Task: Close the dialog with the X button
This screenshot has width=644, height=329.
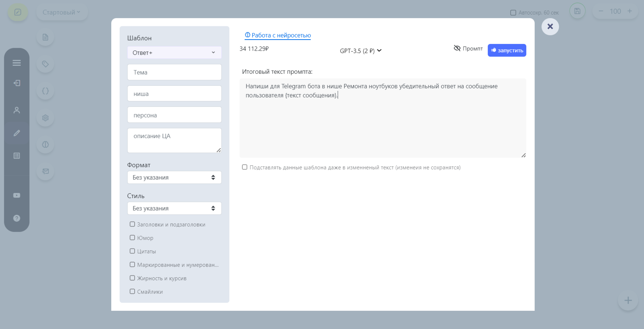Action: click(550, 27)
